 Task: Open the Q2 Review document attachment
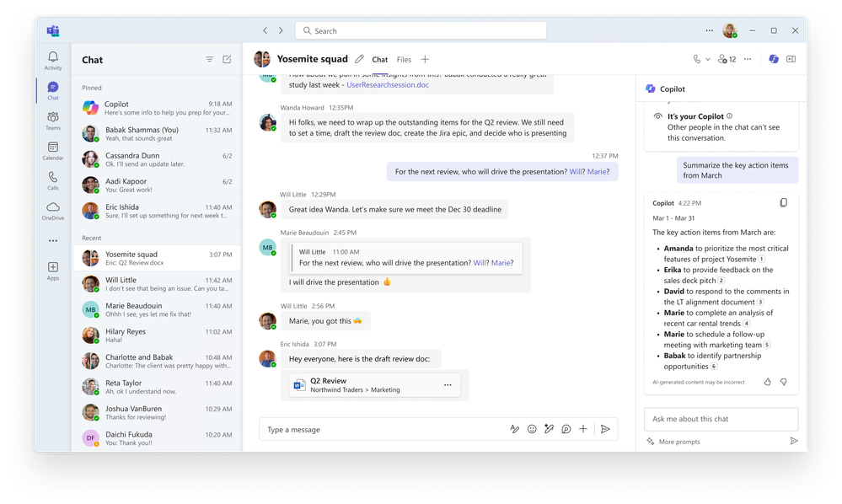point(374,385)
